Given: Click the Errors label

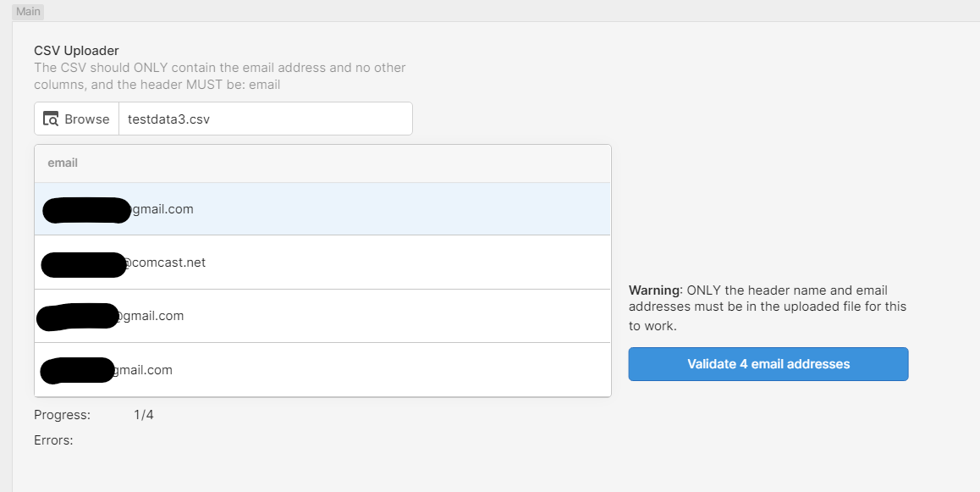Looking at the screenshot, I should (53, 440).
